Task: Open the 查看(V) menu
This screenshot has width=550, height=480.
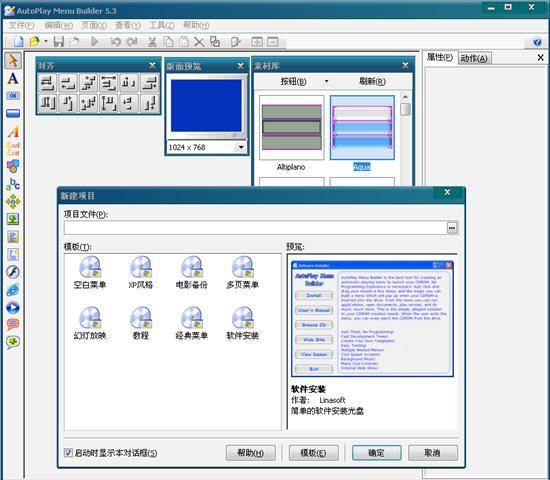Action: pos(128,25)
